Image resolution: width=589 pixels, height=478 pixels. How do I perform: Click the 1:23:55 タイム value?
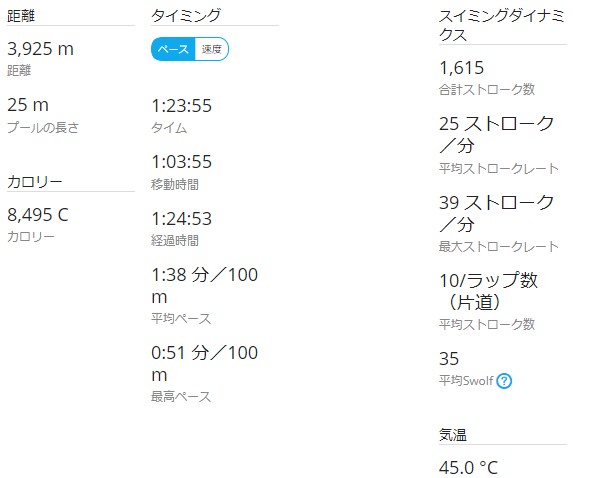click(182, 106)
